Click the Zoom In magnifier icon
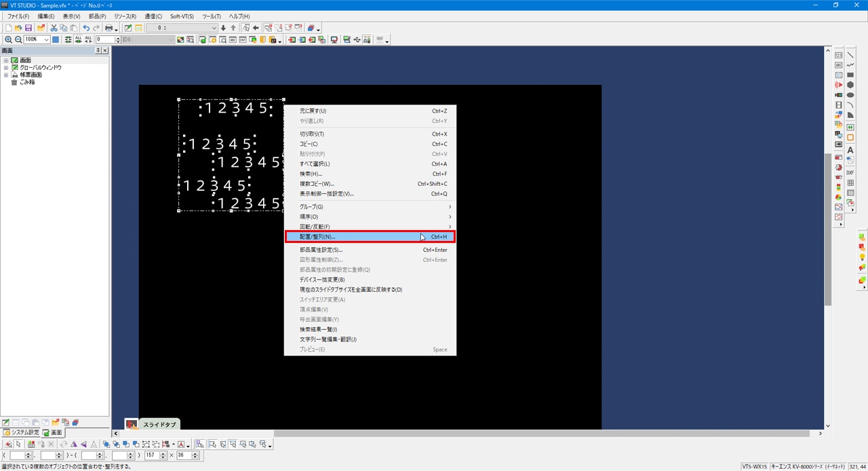Screen dimensions: 868x471 pyautogui.click(x=8, y=40)
